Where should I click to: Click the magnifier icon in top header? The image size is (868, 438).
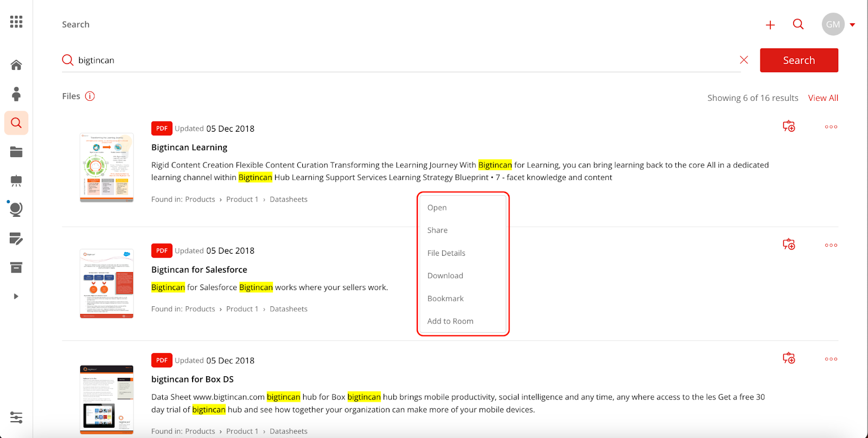click(798, 24)
